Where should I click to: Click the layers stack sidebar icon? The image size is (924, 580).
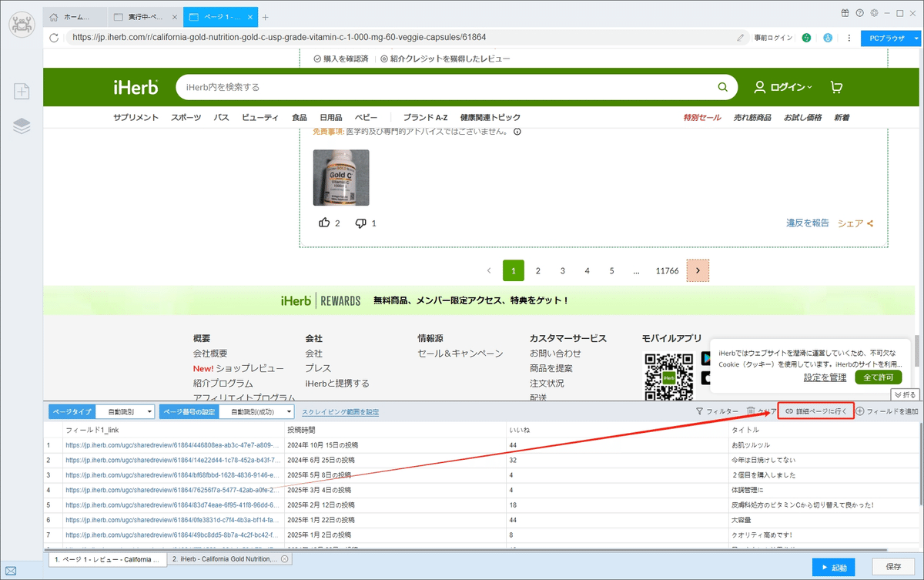pyautogui.click(x=22, y=126)
